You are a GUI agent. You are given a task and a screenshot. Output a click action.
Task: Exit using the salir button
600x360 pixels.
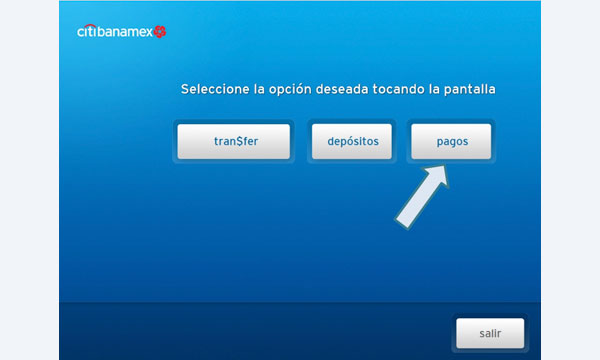pos(490,333)
